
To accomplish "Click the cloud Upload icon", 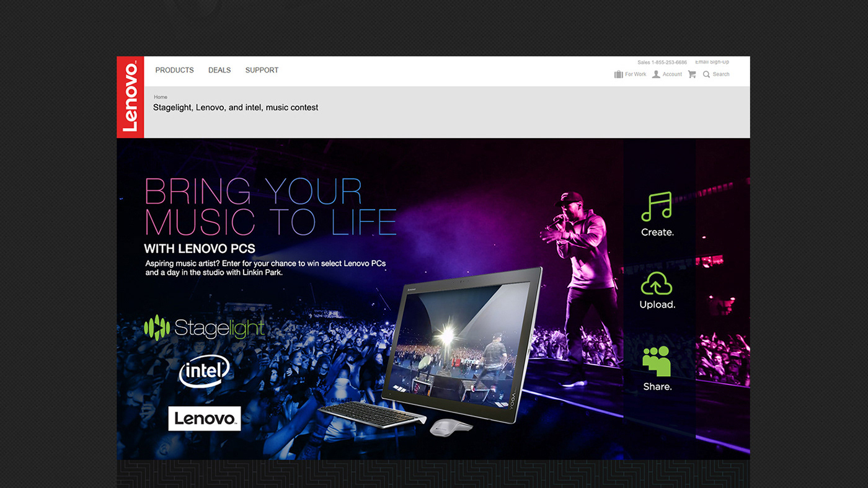I will (657, 283).
